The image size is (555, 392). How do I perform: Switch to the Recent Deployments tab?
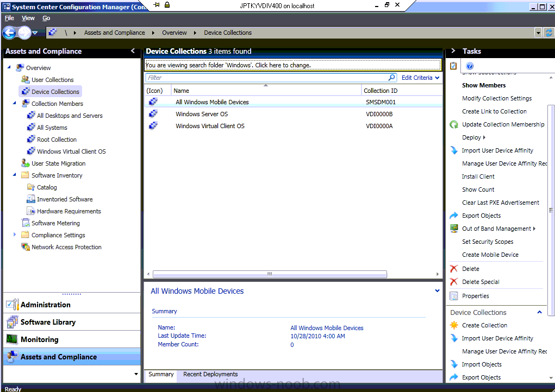(x=210, y=374)
